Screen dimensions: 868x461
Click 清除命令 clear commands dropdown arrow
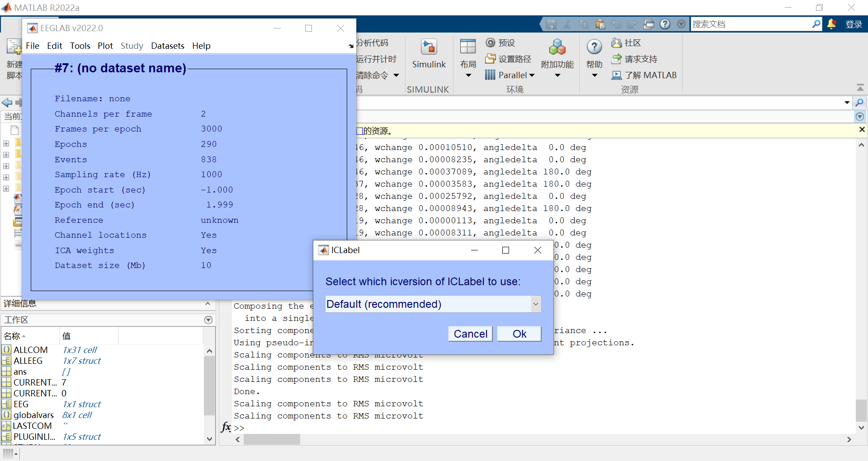[396, 75]
